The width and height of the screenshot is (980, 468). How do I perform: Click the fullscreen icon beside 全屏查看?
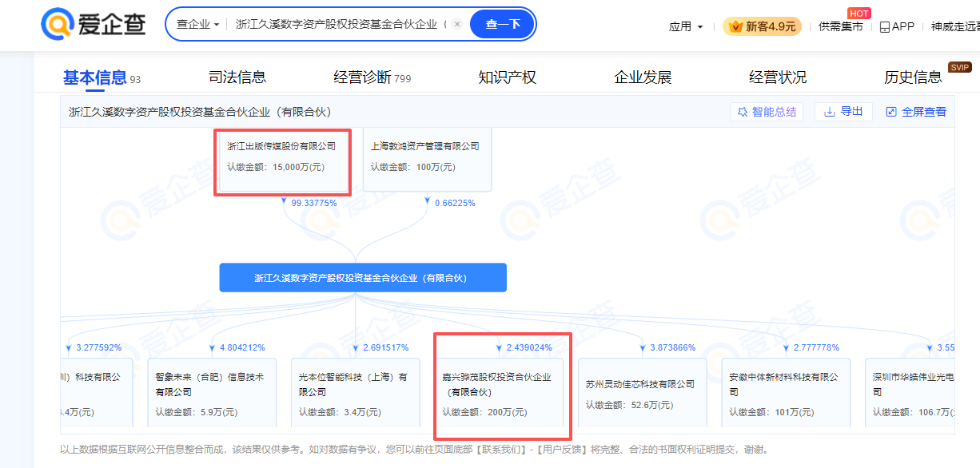[x=891, y=112]
